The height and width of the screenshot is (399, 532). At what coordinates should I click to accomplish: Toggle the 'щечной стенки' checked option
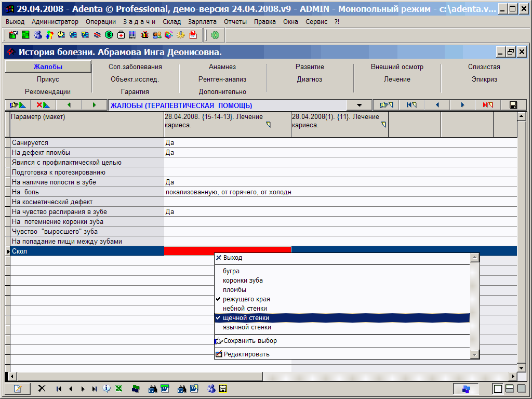click(246, 318)
